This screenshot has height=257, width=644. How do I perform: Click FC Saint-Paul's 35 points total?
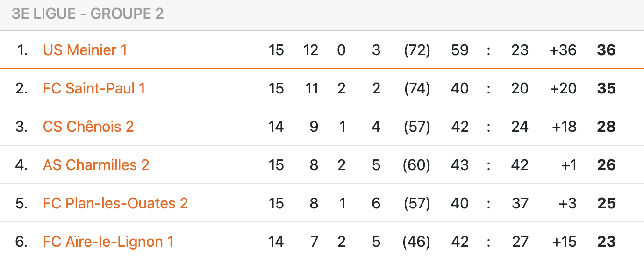(x=606, y=88)
